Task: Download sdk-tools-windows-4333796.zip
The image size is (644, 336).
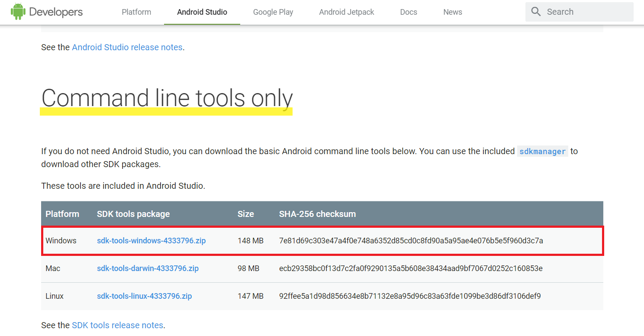Action: tap(151, 240)
